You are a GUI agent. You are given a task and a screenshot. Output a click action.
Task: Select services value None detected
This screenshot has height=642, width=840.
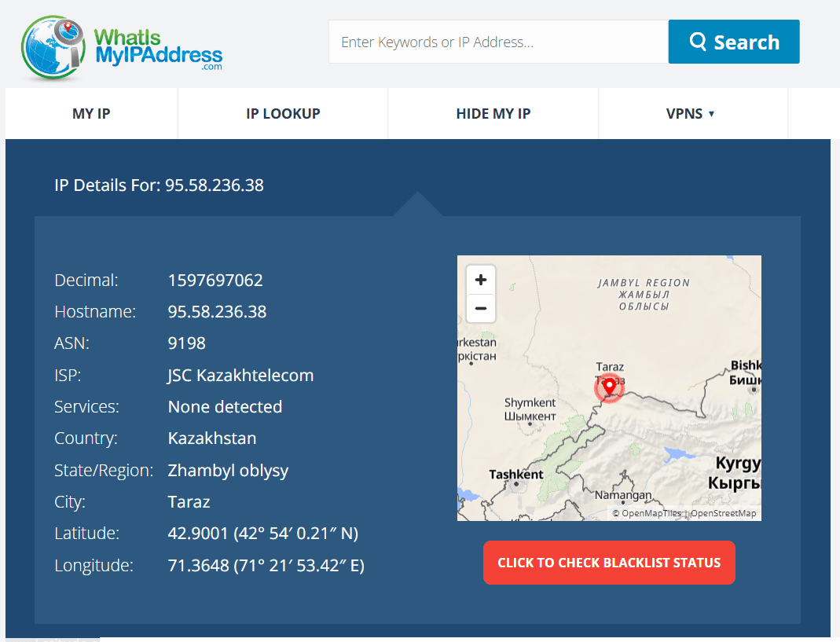point(225,407)
